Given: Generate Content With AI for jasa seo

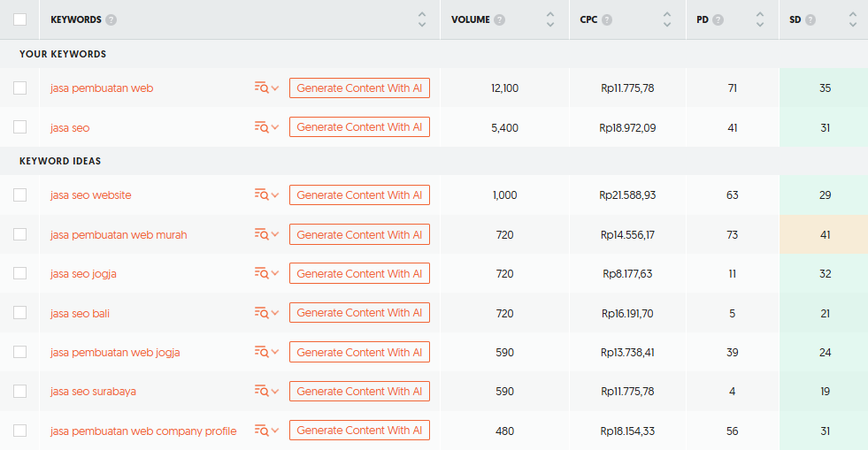Looking at the screenshot, I should click(359, 127).
